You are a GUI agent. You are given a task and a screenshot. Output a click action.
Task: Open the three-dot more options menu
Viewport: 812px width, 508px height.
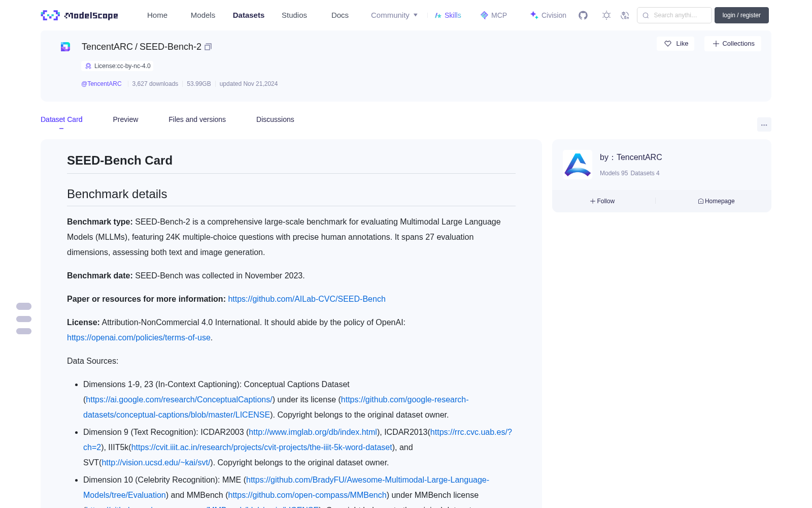point(764,124)
